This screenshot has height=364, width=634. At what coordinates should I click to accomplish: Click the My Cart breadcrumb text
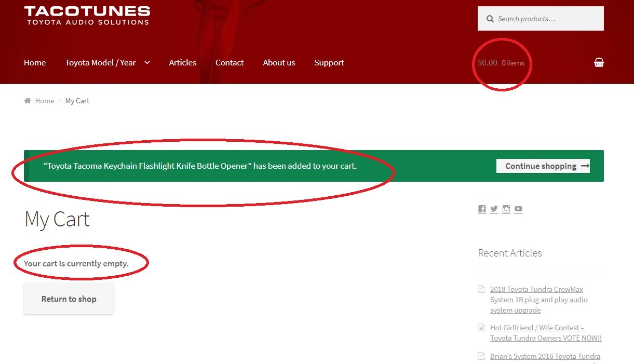(77, 101)
